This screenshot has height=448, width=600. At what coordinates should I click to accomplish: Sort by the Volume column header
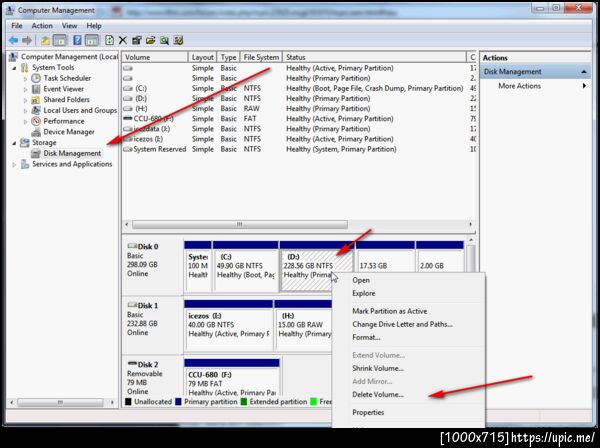pos(155,57)
